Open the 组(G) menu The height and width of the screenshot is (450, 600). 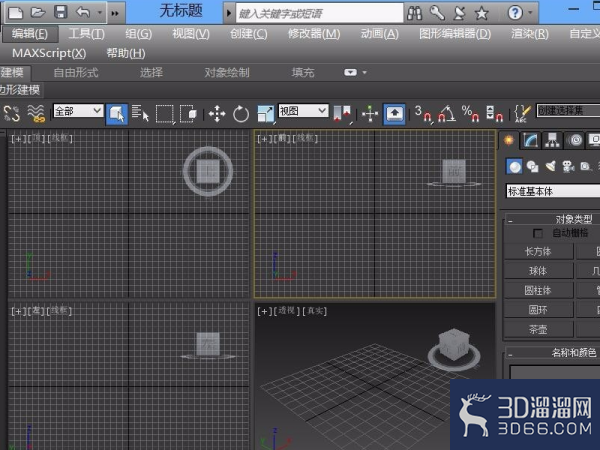click(x=139, y=34)
